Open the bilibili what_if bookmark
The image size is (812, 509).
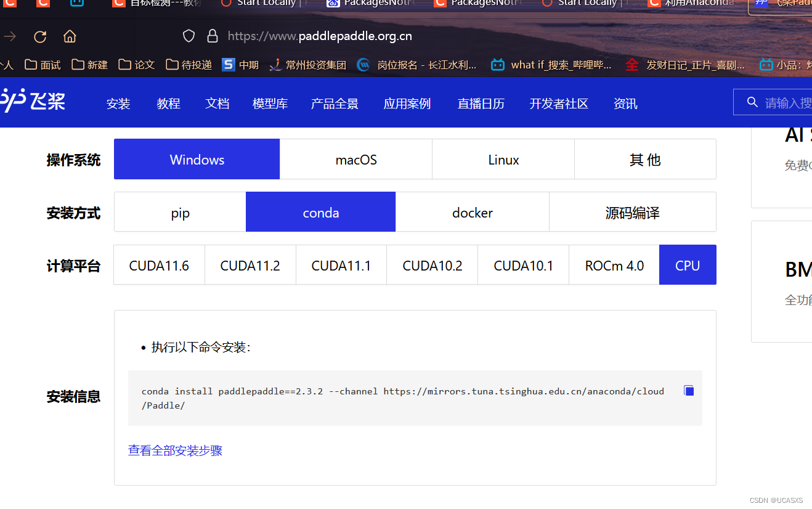(553, 64)
